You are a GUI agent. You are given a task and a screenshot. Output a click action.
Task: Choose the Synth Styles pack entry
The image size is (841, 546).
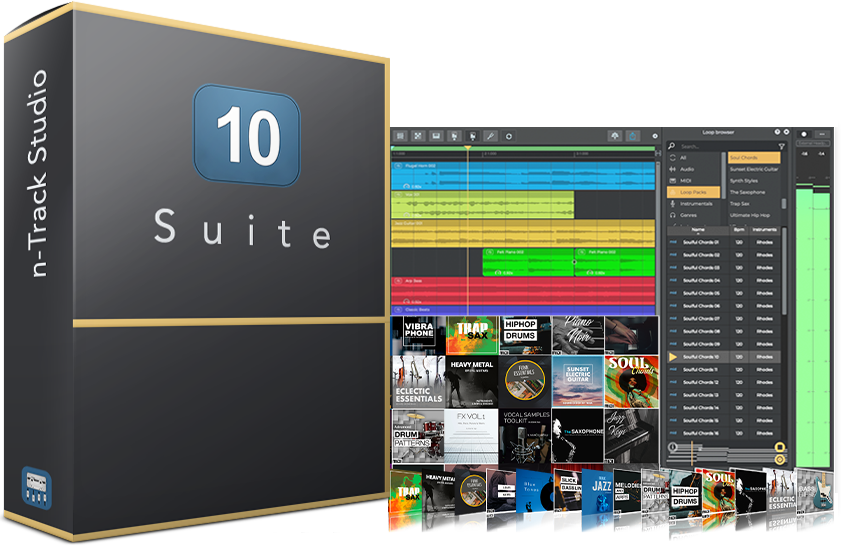[754, 181]
